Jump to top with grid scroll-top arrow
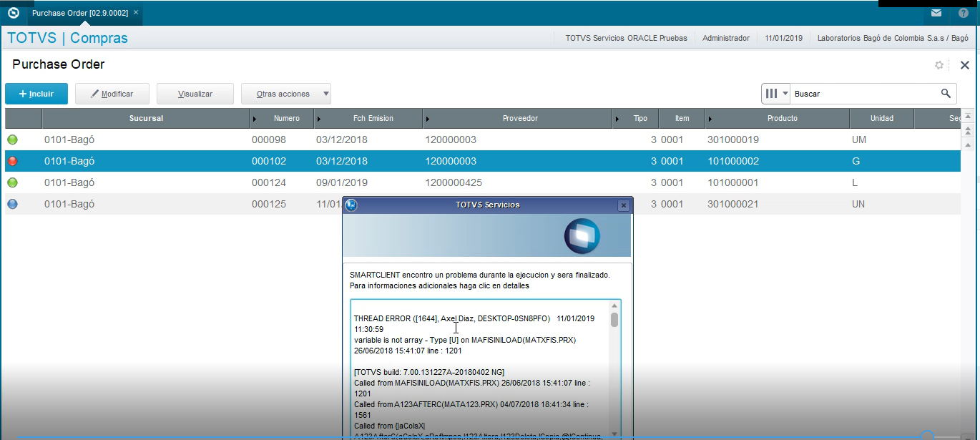 coord(969,117)
